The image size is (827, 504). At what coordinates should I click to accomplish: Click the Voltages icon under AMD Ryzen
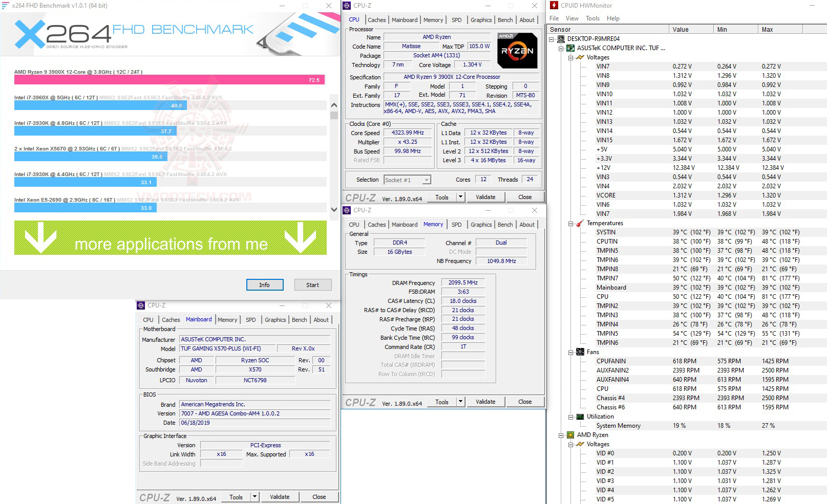pos(580,444)
